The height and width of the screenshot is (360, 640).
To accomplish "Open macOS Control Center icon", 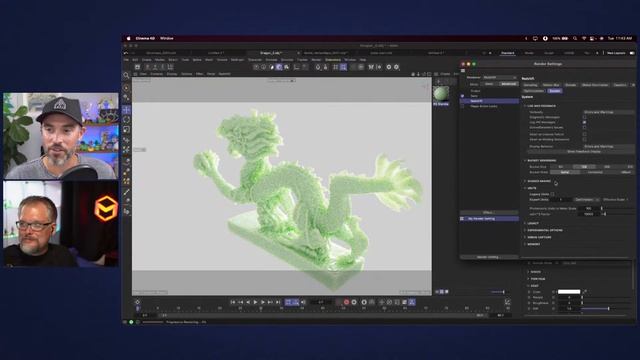I will (592, 38).
